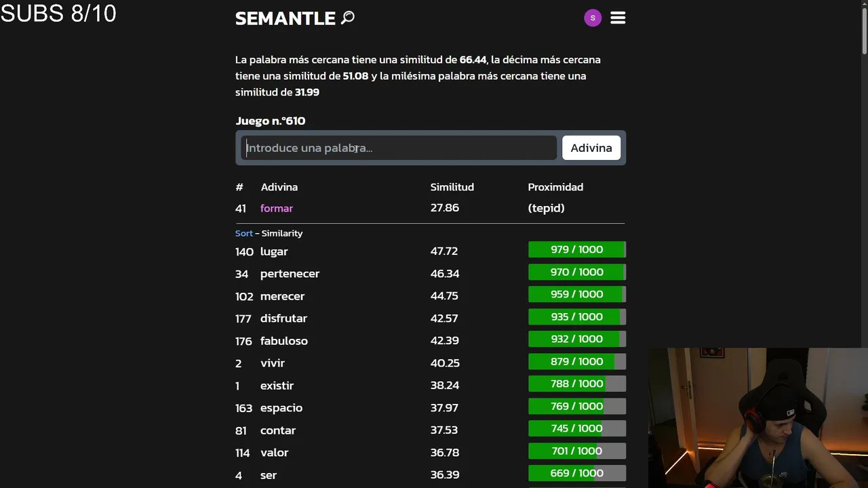This screenshot has height=488, width=868.
Task: Select the guessed word lugar
Action: (274, 251)
